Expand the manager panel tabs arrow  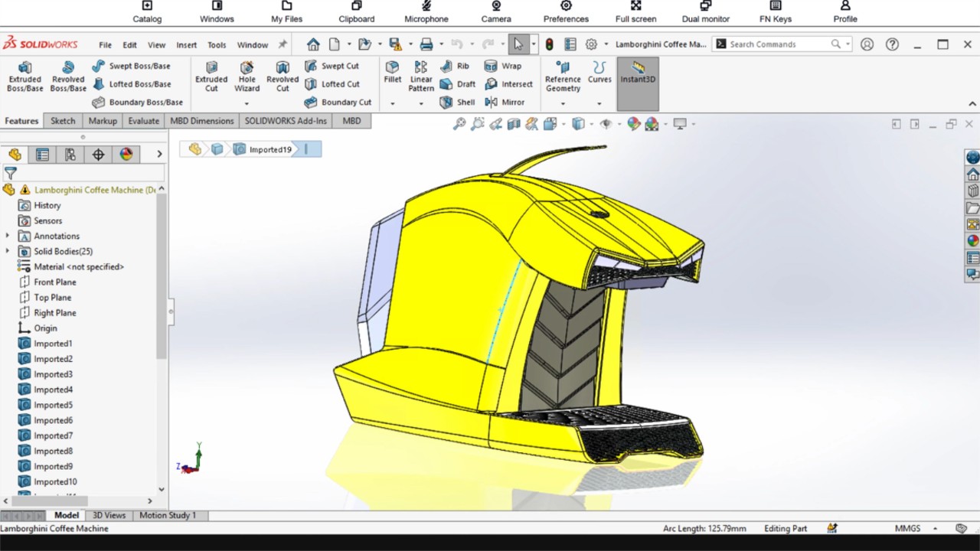[159, 155]
